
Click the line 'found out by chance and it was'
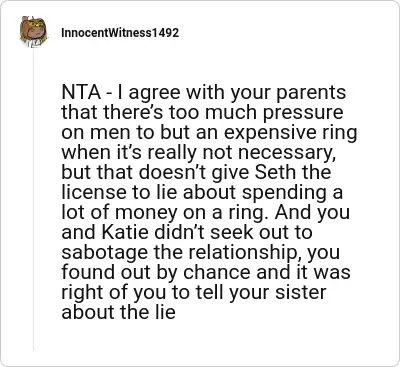pos(206,272)
